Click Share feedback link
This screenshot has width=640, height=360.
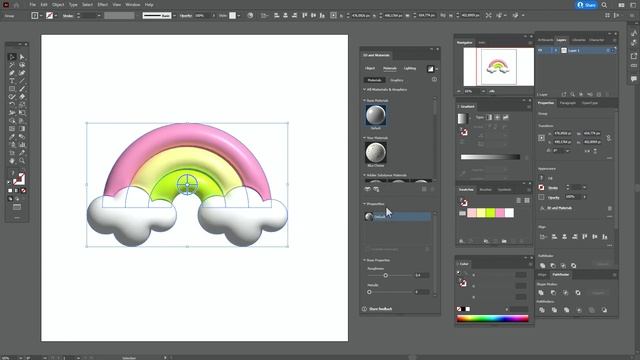pyautogui.click(x=380, y=309)
